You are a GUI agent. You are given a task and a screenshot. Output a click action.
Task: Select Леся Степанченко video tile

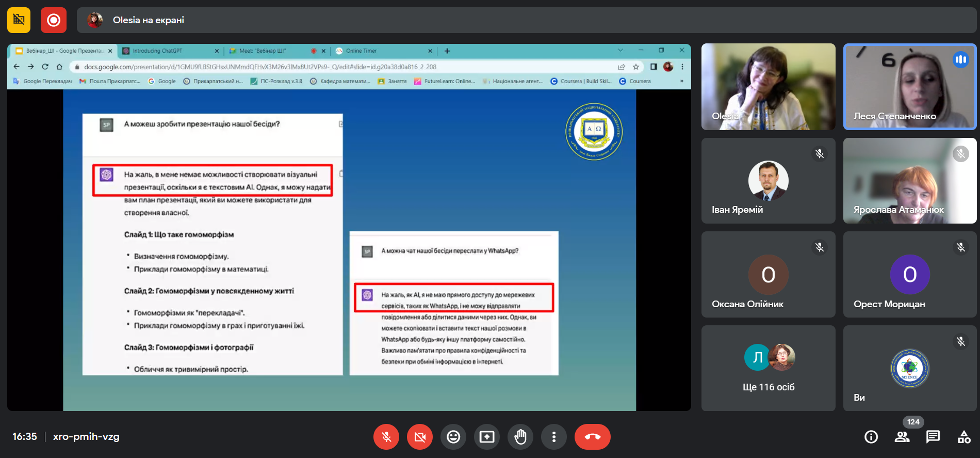(909, 87)
